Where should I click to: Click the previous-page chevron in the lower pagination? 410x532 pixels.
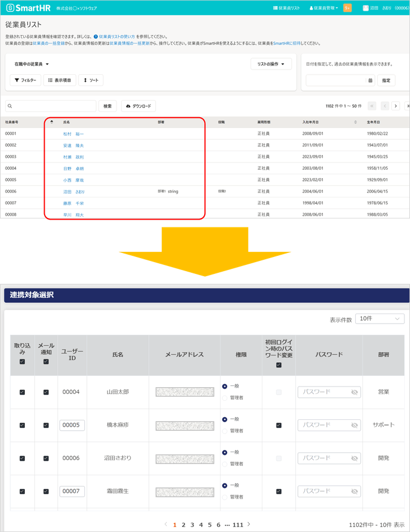click(x=166, y=524)
